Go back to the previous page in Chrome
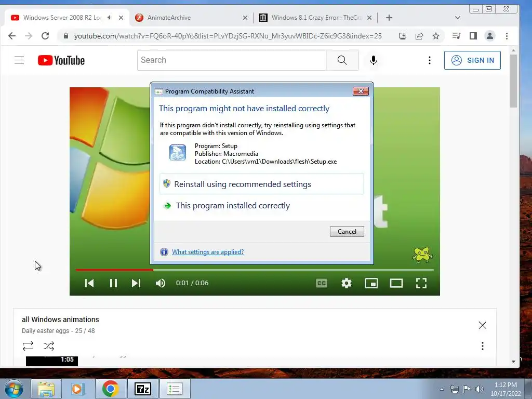The height and width of the screenshot is (399, 532). coord(12,36)
